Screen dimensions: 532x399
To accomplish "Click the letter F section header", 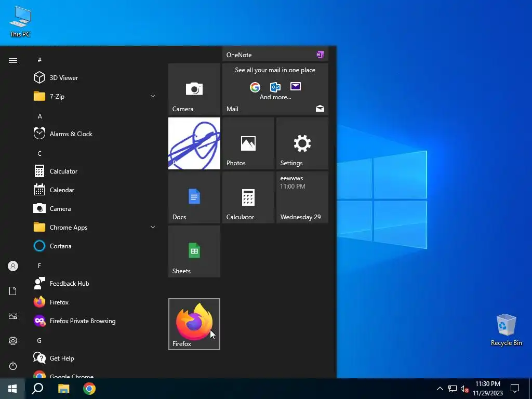I will coord(39,265).
